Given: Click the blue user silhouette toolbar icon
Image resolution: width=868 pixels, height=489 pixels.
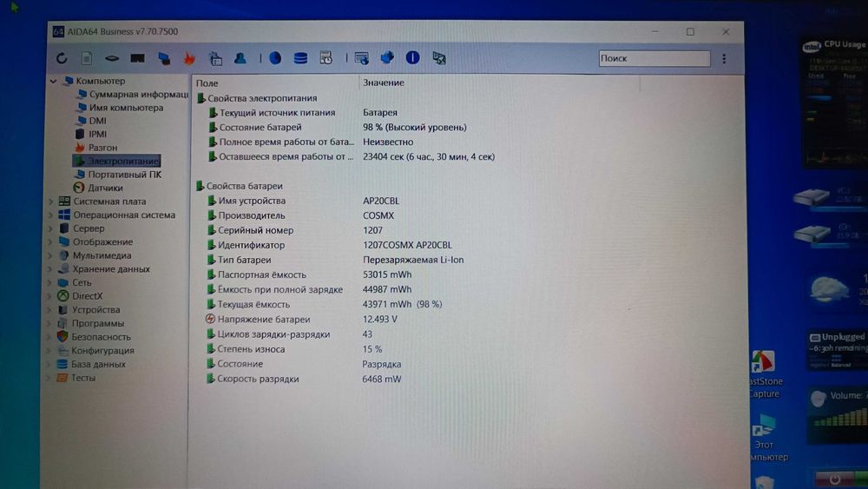Looking at the screenshot, I should point(240,58).
